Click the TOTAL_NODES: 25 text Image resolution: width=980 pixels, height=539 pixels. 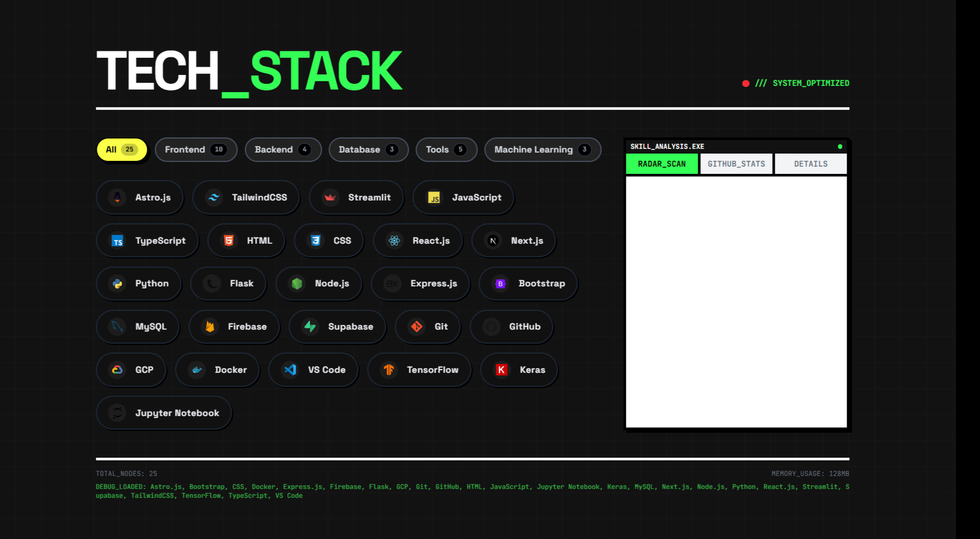coord(127,474)
